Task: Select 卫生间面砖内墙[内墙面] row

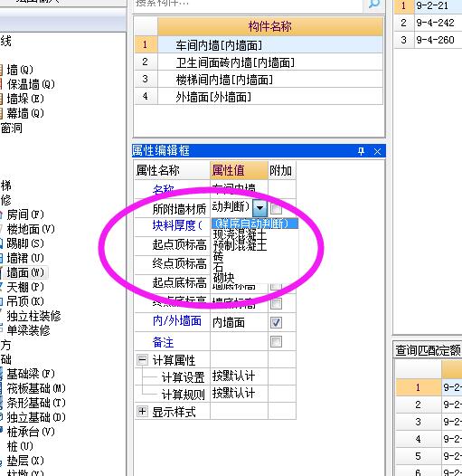Action: 259,62
